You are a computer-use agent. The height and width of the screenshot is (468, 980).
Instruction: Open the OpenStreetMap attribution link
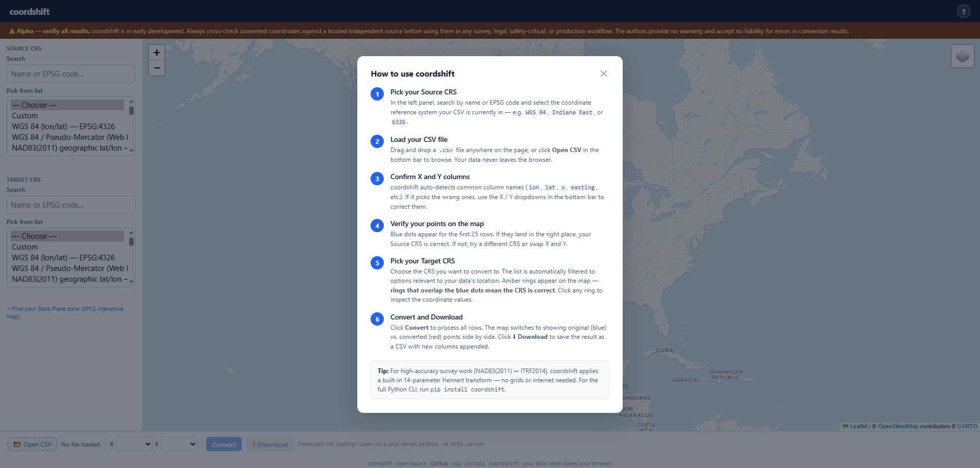[x=898, y=426]
